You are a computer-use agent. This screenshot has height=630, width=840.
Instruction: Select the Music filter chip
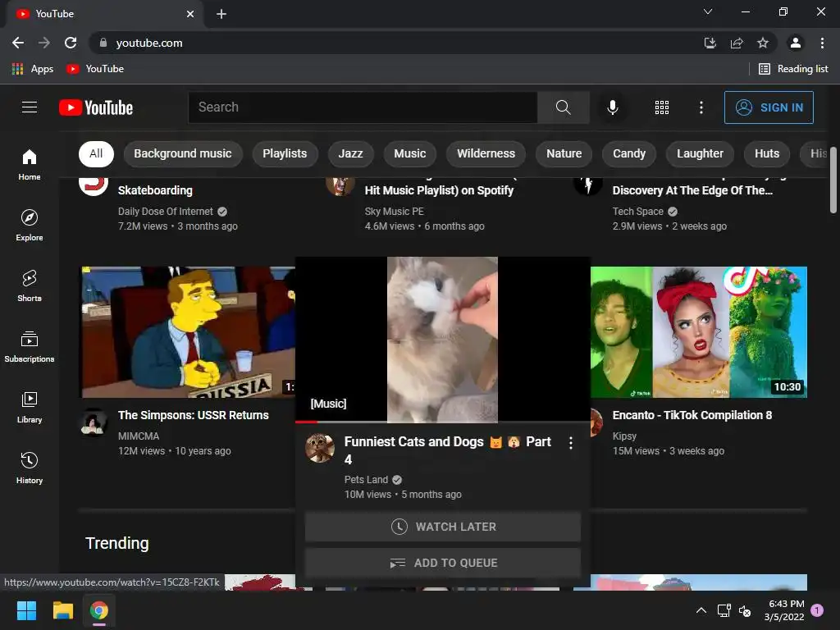pyautogui.click(x=410, y=153)
